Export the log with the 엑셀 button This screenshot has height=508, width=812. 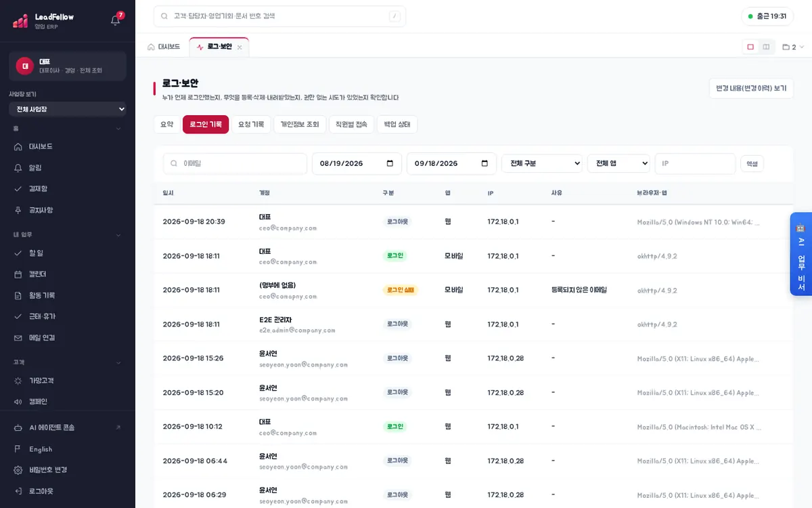coord(752,163)
